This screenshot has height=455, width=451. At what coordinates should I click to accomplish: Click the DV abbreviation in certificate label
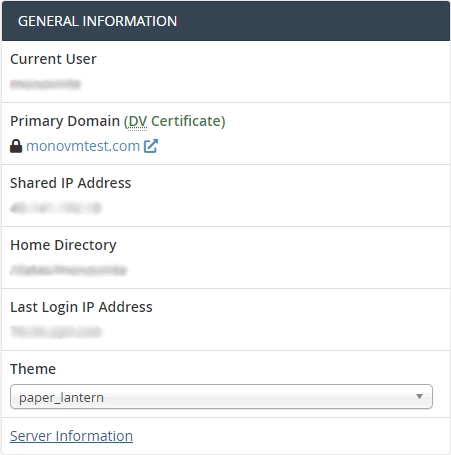point(137,121)
